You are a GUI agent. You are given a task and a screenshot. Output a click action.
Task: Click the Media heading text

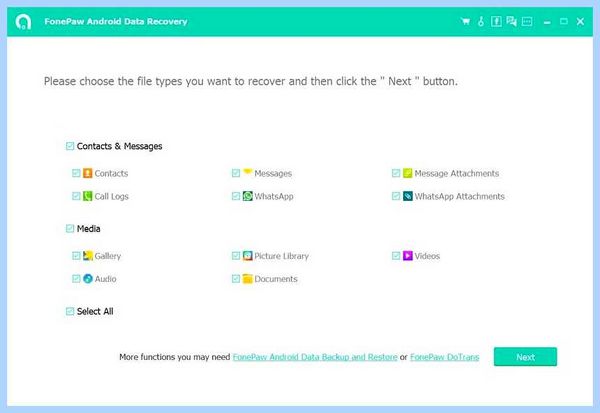(88, 229)
